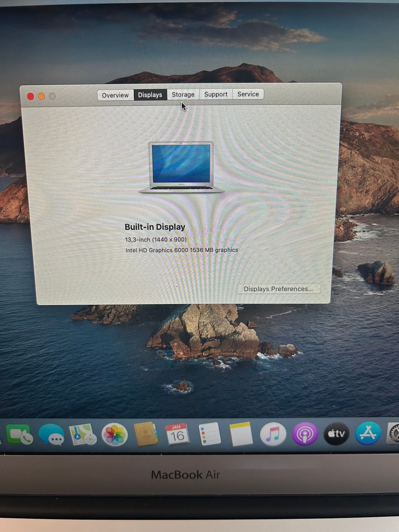Open FaceTime from the Dock
This screenshot has width=399, height=532.
coord(19,435)
